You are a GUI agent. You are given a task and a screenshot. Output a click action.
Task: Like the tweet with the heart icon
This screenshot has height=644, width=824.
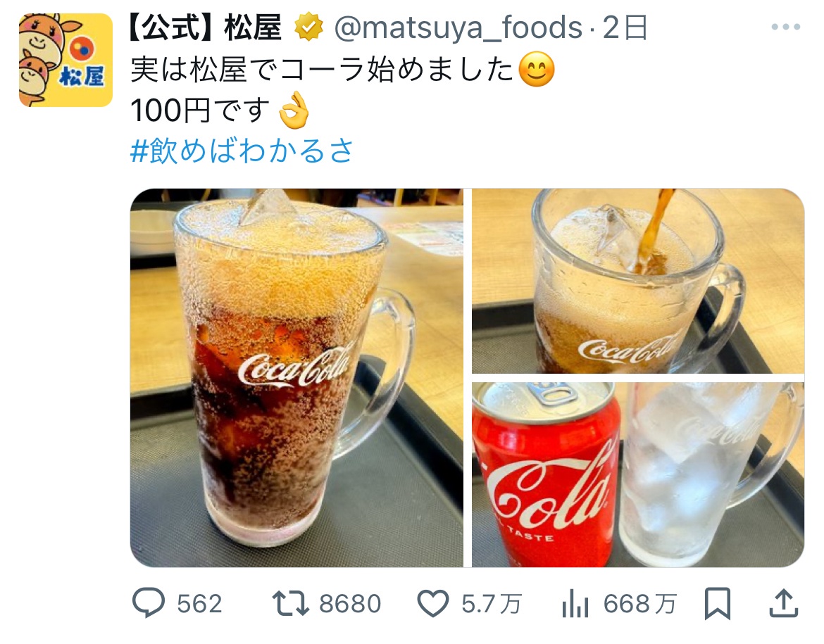433,603
